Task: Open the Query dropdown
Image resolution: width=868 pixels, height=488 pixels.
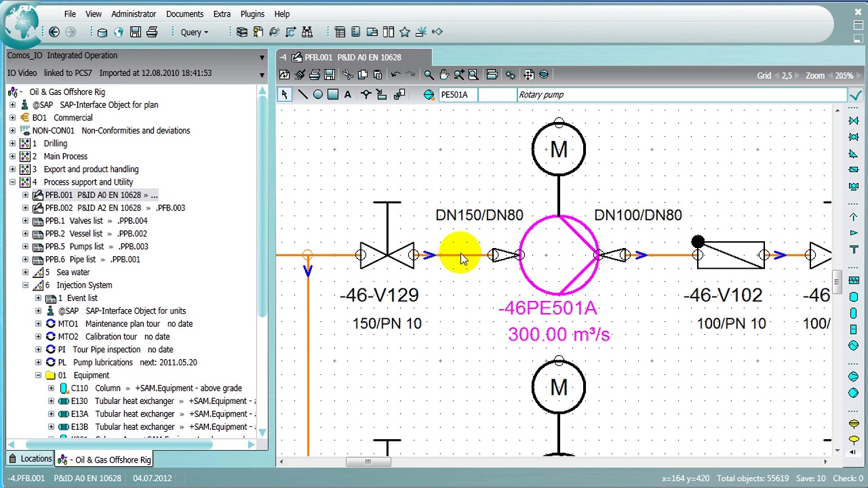Action: 195,32
